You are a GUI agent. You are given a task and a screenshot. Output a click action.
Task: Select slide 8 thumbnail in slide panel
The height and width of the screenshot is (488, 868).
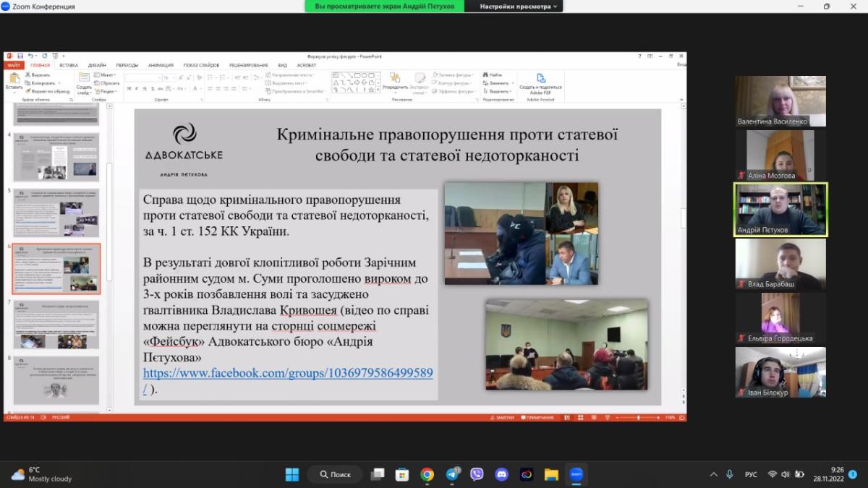(56, 380)
